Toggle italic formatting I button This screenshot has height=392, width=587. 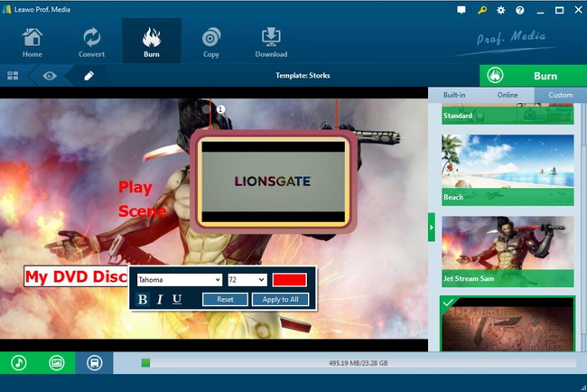[x=160, y=300]
